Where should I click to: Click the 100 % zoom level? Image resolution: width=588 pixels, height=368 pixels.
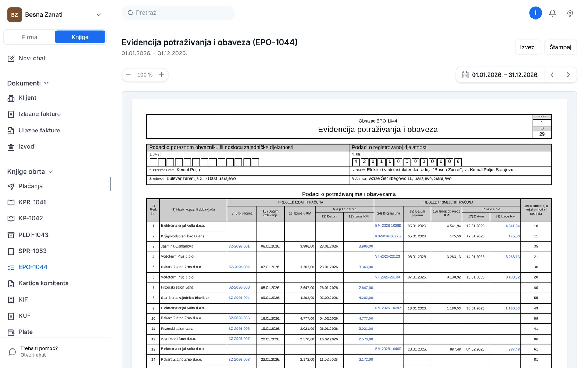point(145,75)
